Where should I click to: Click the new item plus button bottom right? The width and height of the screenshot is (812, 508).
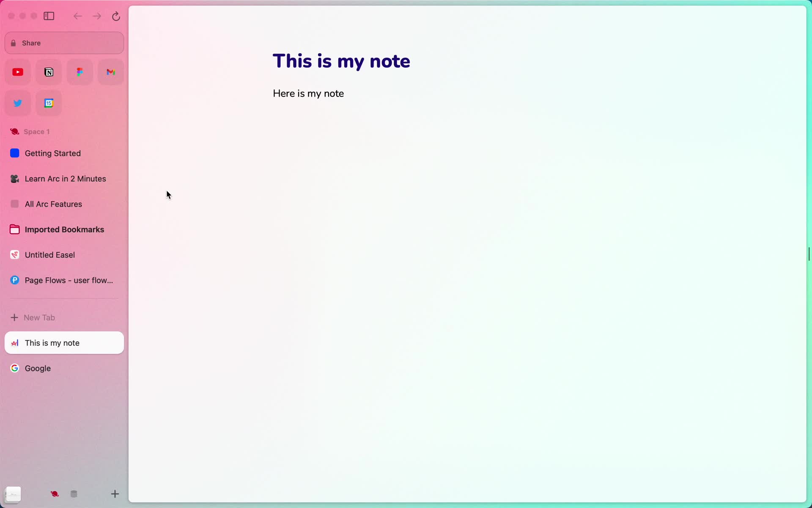pos(115,493)
